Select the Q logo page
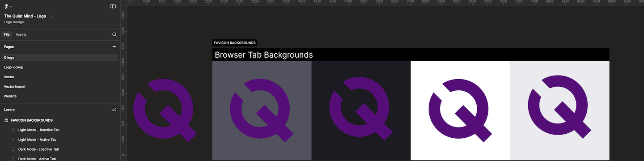The image size is (644, 161). [60, 58]
